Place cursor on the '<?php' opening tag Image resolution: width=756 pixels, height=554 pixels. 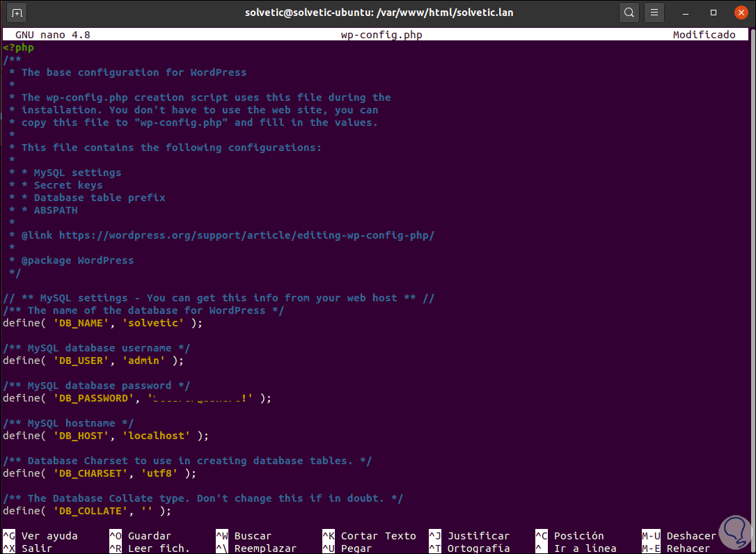[18, 48]
